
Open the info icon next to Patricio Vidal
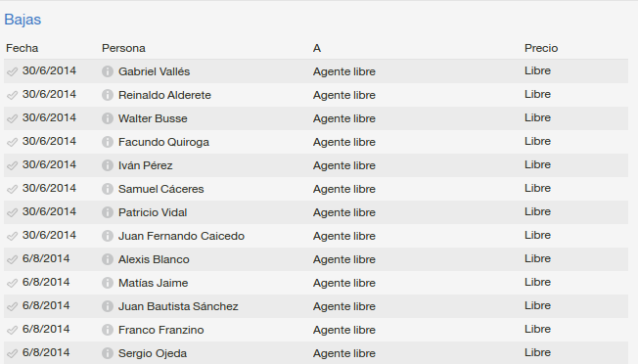[x=107, y=212]
